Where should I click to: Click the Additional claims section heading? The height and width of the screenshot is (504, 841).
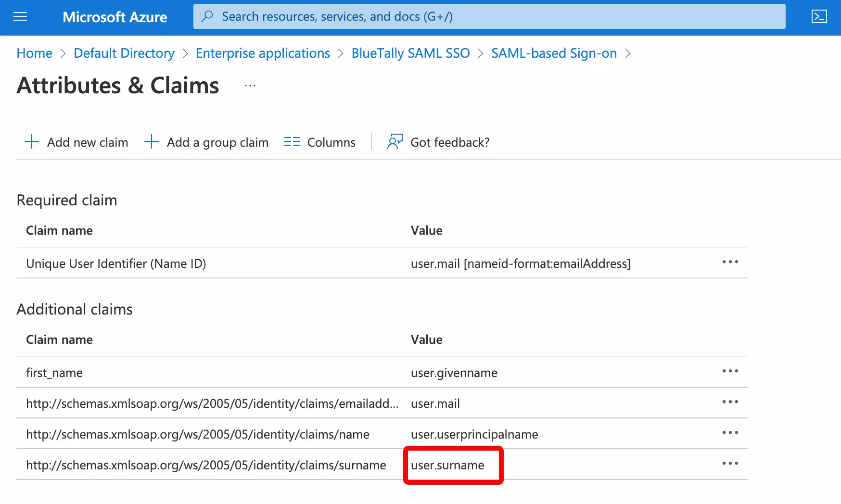[75, 309]
